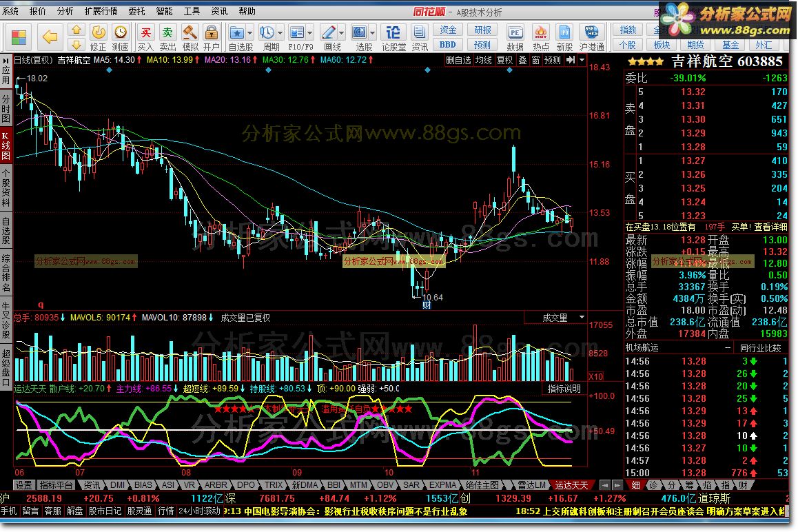
Task: Open the chart header options dropdown arrow
Action: pos(582,60)
